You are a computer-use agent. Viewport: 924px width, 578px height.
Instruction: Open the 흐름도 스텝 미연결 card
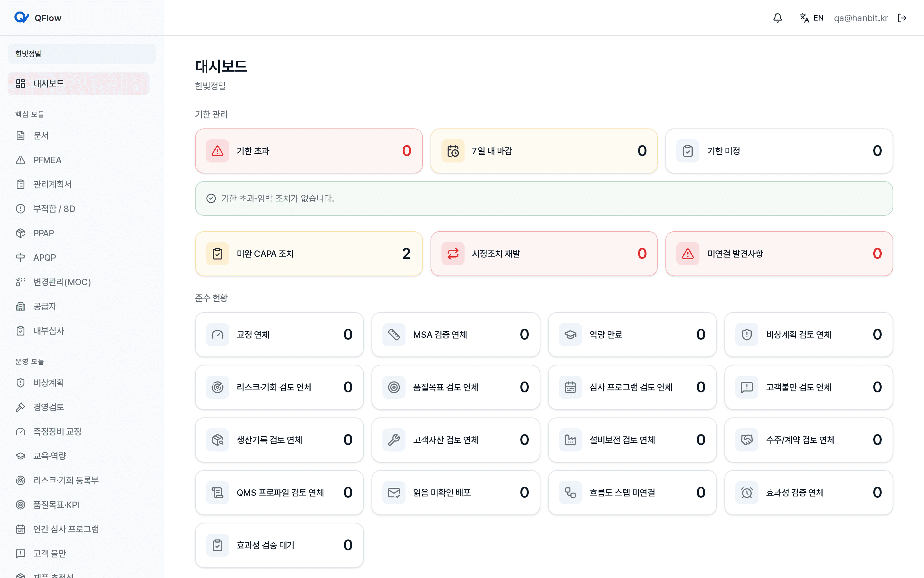click(x=632, y=493)
